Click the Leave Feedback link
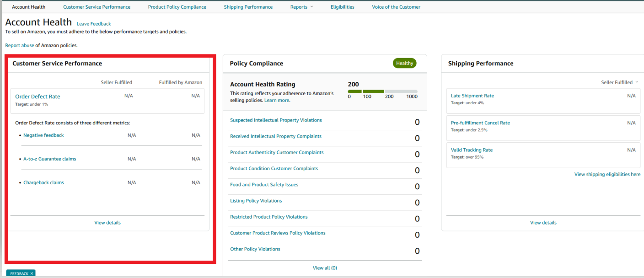The image size is (644, 278). pos(94,24)
